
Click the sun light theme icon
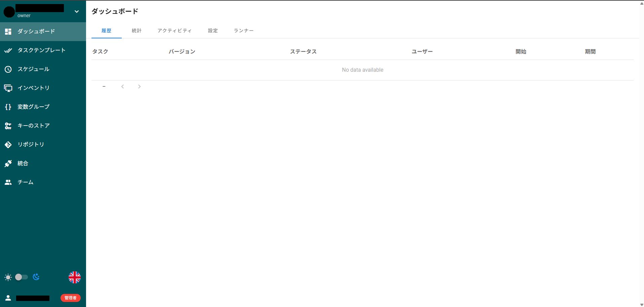tap(8, 277)
